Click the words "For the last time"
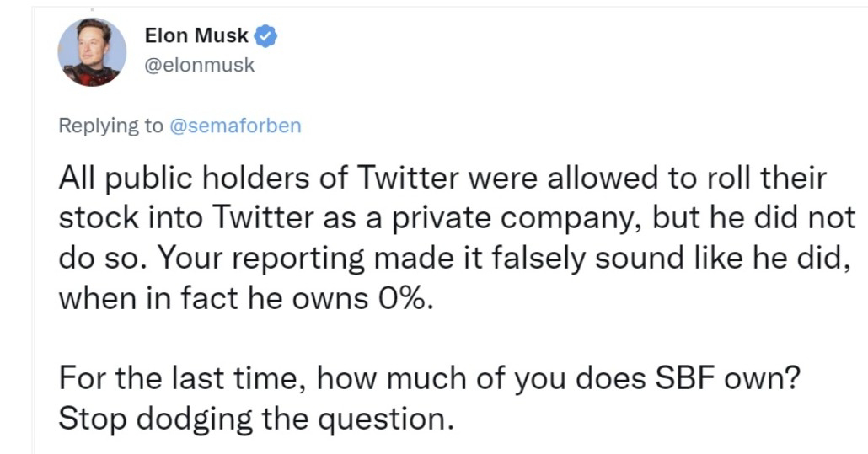This screenshot has width=868, height=454. point(180,377)
